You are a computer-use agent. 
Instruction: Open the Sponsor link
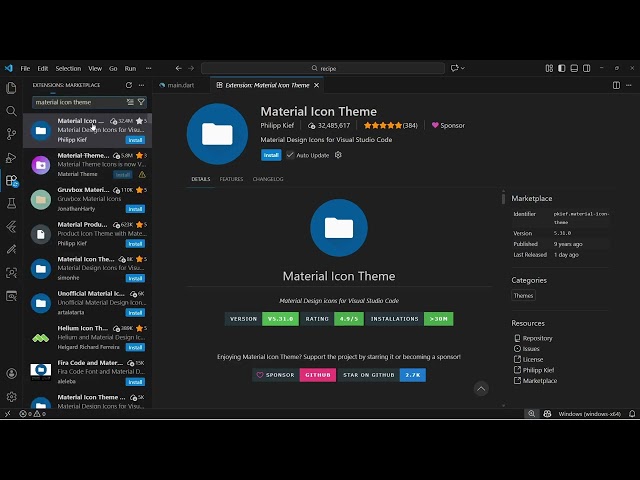(x=448, y=125)
